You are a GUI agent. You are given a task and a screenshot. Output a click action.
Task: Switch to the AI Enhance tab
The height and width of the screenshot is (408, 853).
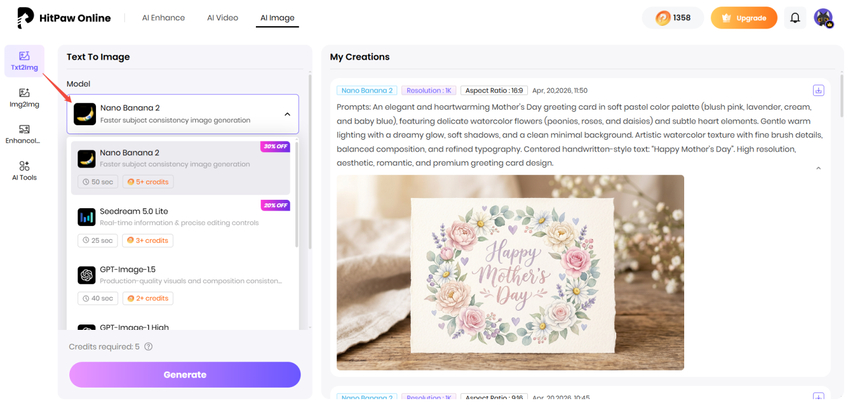[163, 18]
